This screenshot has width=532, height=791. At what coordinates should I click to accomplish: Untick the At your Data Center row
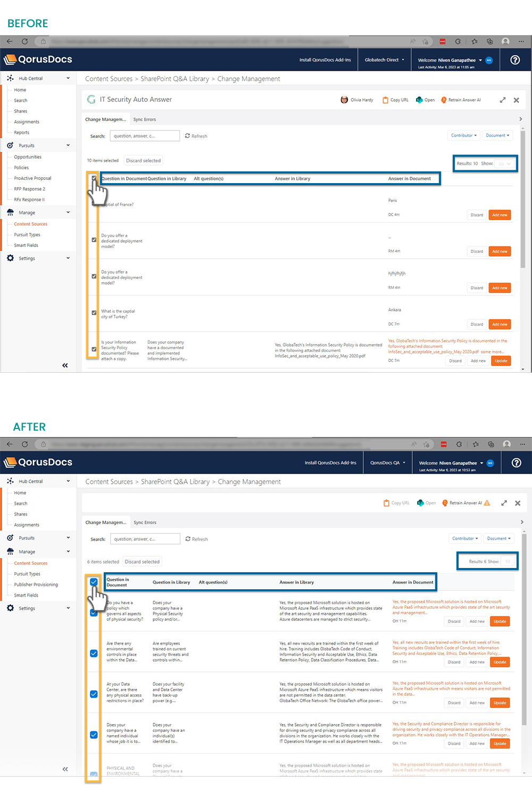pos(94,694)
